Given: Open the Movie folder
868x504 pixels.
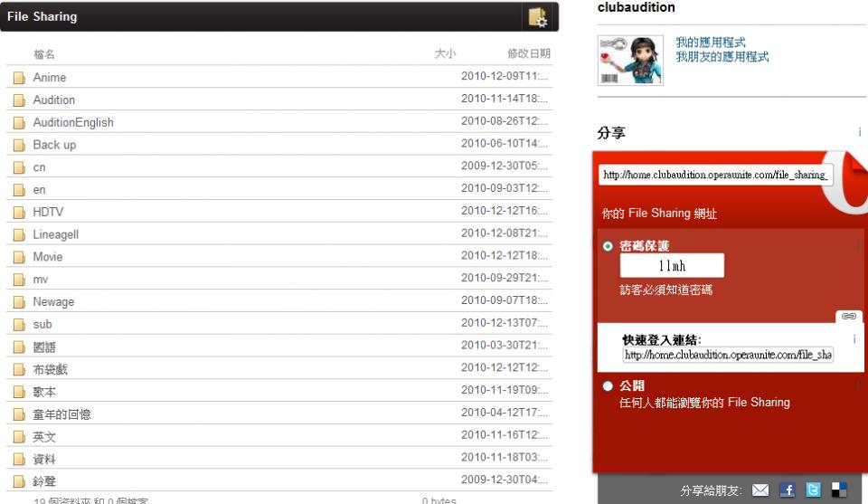Looking at the screenshot, I should [x=48, y=257].
